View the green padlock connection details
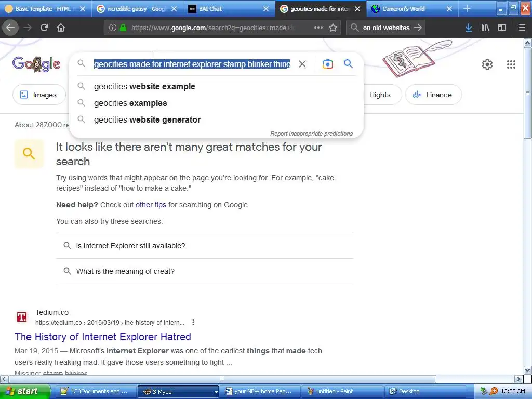Viewport: 532px width, 399px height. coord(123,28)
